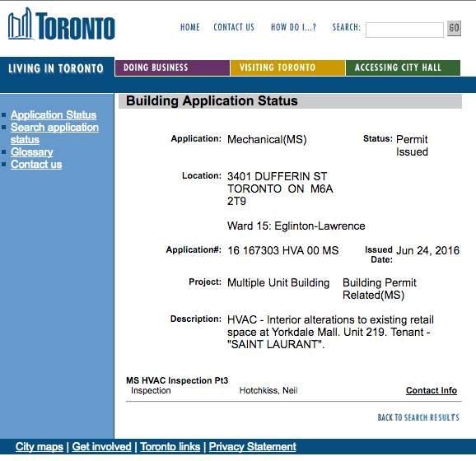Image resolution: width=476 pixels, height=461 pixels.
Task: Click Ward 15: Eglinton-Lawrence text
Action: coord(296,226)
